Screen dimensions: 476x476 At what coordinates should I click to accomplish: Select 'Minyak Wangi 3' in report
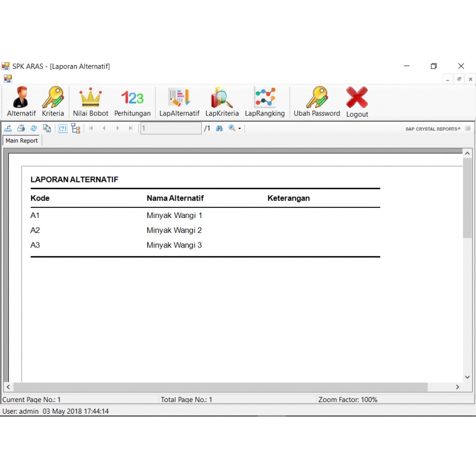point(174,246)
